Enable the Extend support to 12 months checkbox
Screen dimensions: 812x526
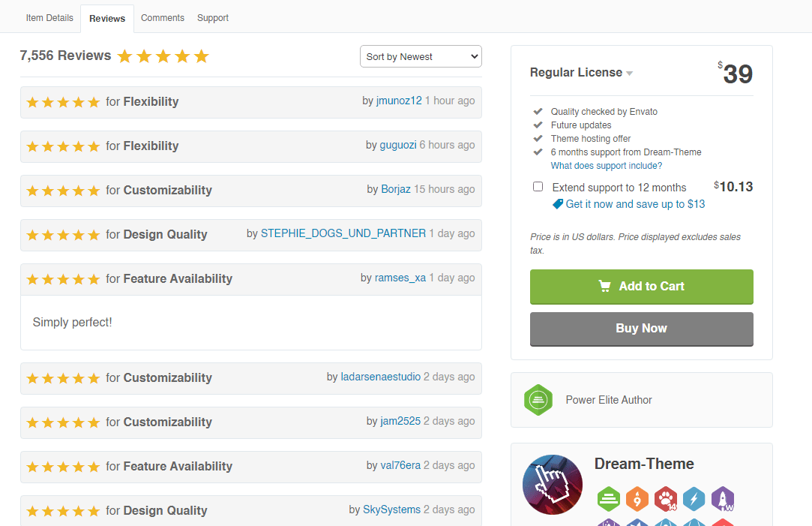pos(538,186)
